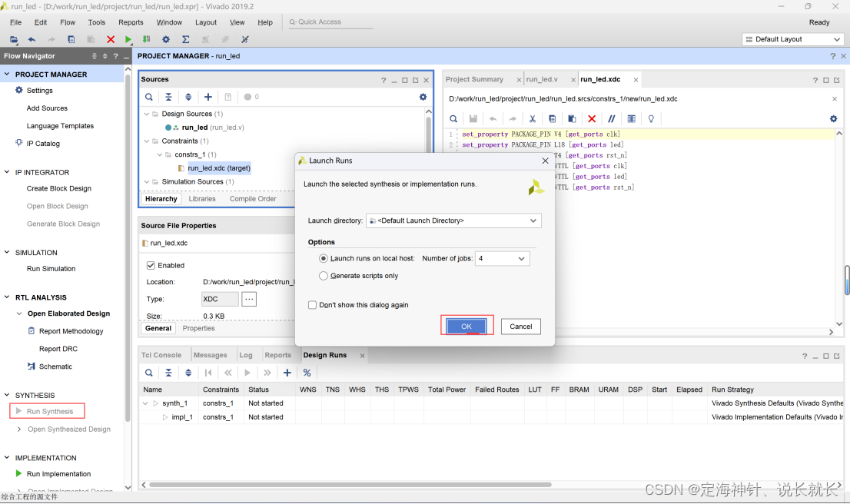Click the plus icon in Design Runs toolbar
Viewport: 850px width, 504px height.
287,373
